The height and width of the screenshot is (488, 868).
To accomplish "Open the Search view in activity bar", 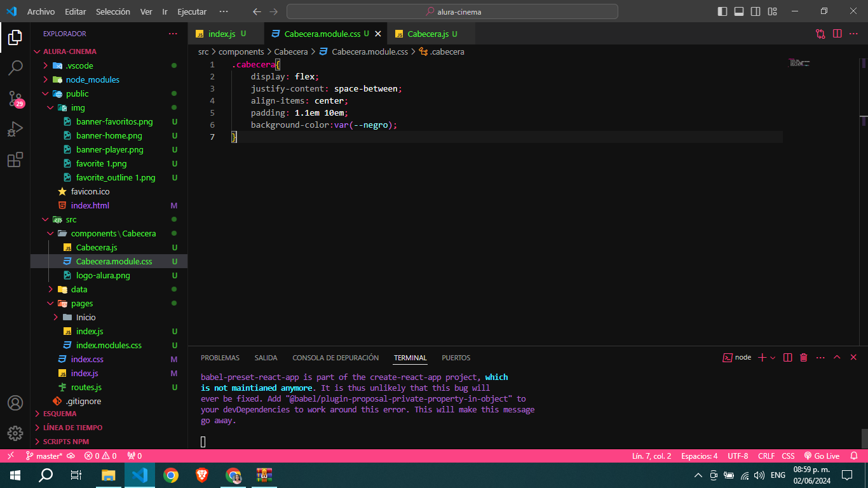I will (15, 68).
